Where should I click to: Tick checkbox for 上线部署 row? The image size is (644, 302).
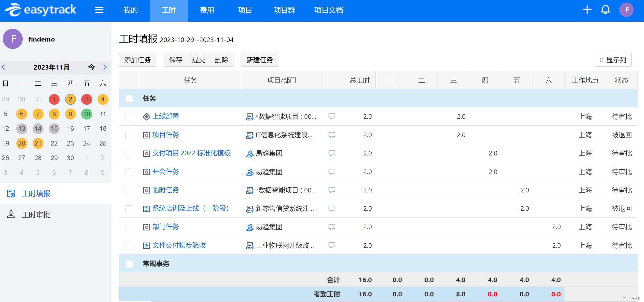pyautogui.click(x=129, y=117)
